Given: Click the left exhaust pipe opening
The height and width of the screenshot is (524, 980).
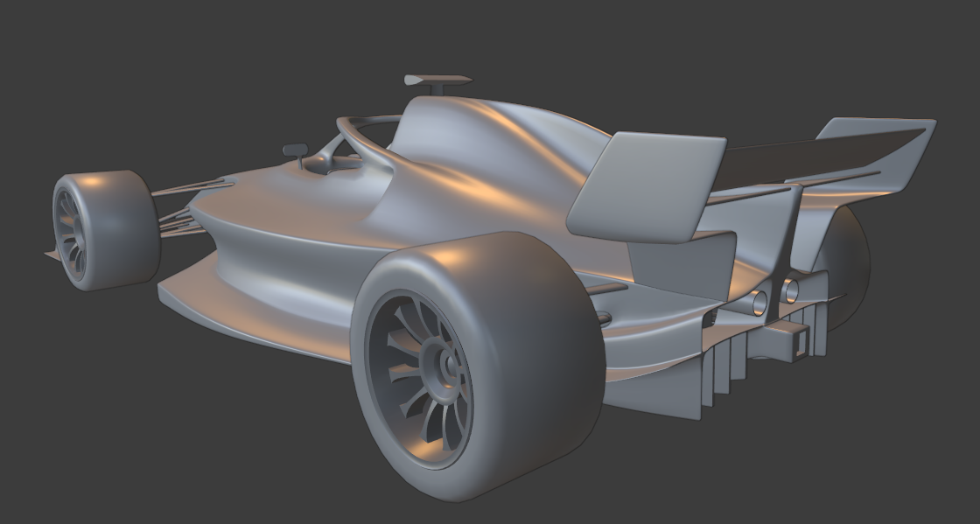Looking at the screenshot, I should pos(759,303).
